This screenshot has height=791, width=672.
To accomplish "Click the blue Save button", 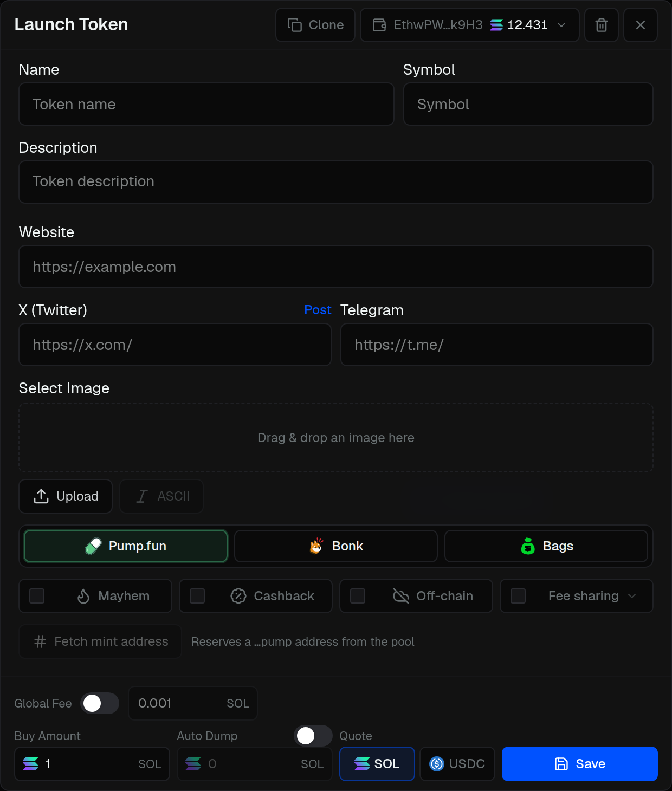I will (580, 764).
